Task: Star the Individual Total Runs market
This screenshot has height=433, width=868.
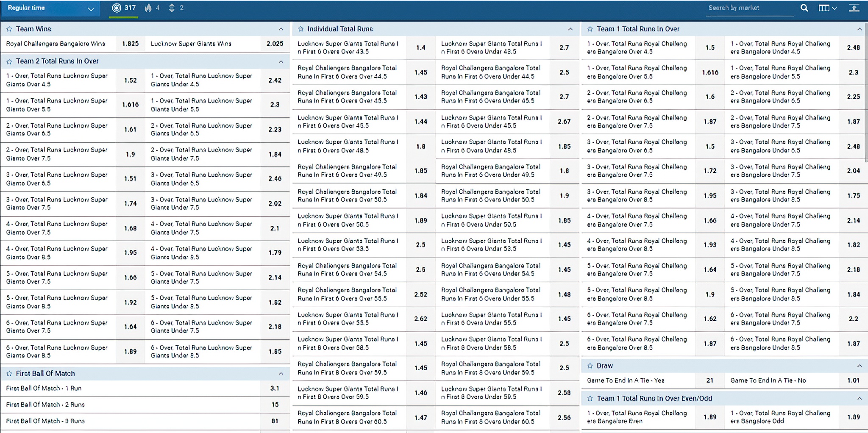Action: [x=300, y=29]
